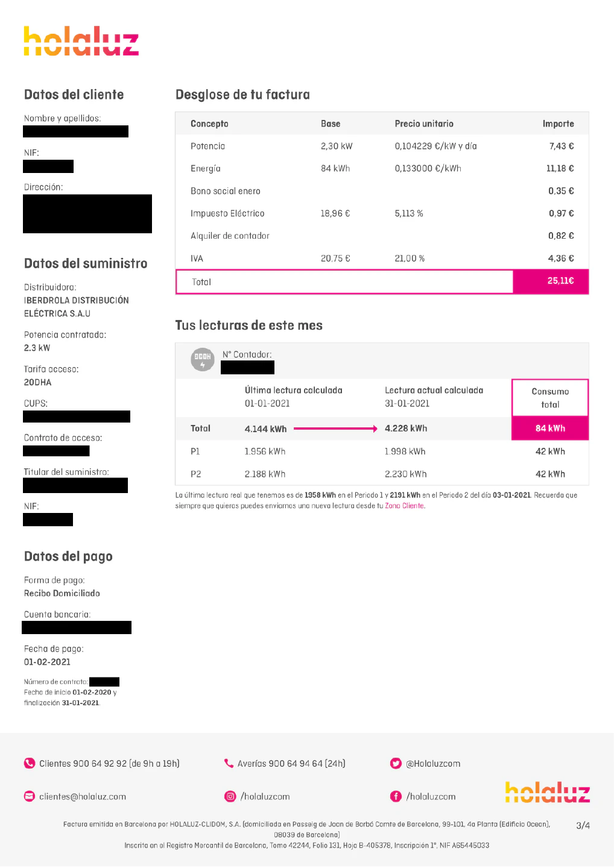
Task: Click the pink 84 kWh consumption box
Action: [x=550, y=429]
